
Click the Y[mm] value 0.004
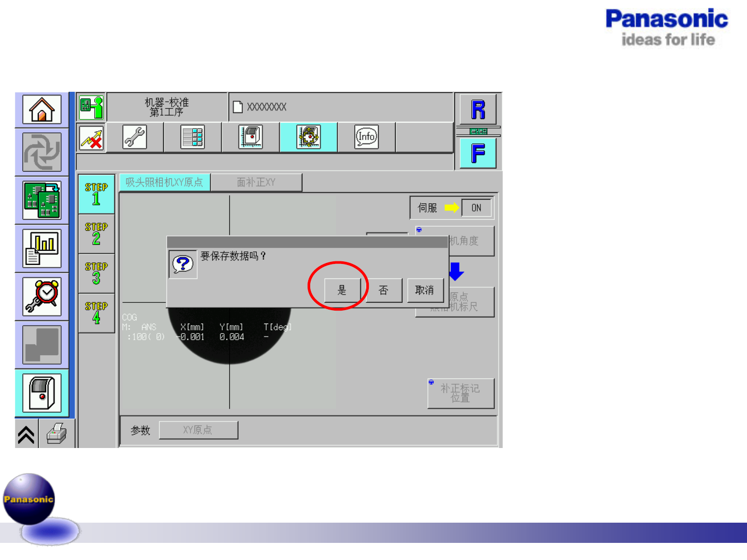point(231,337)
